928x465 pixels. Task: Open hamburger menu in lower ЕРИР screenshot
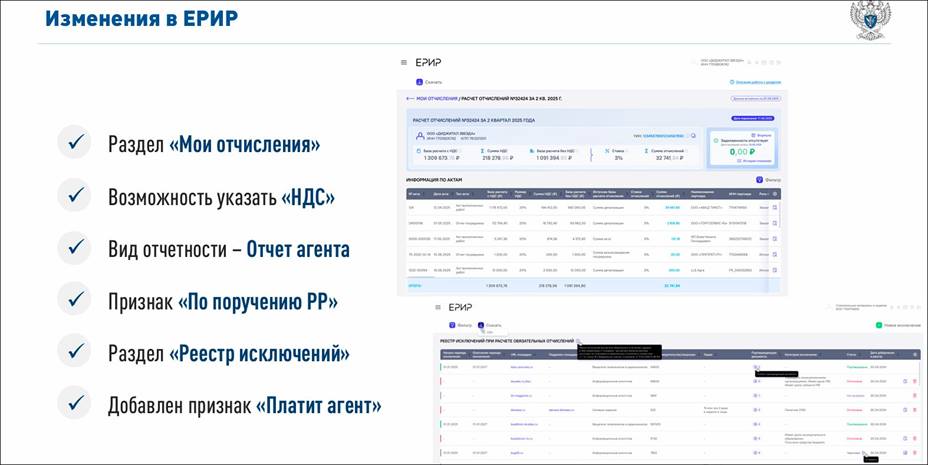438,307
